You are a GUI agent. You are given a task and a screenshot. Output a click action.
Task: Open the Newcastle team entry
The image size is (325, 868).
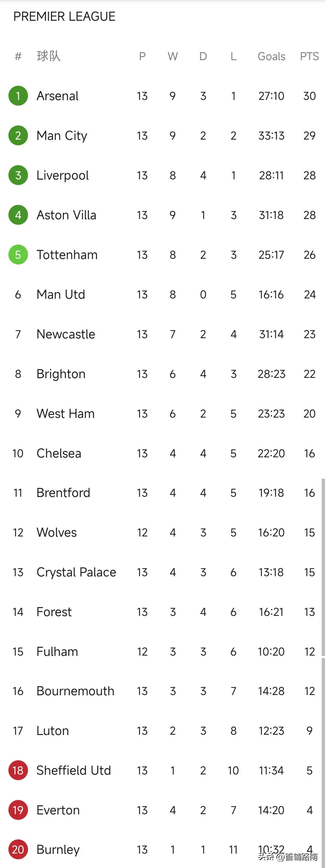coord(162,334)
